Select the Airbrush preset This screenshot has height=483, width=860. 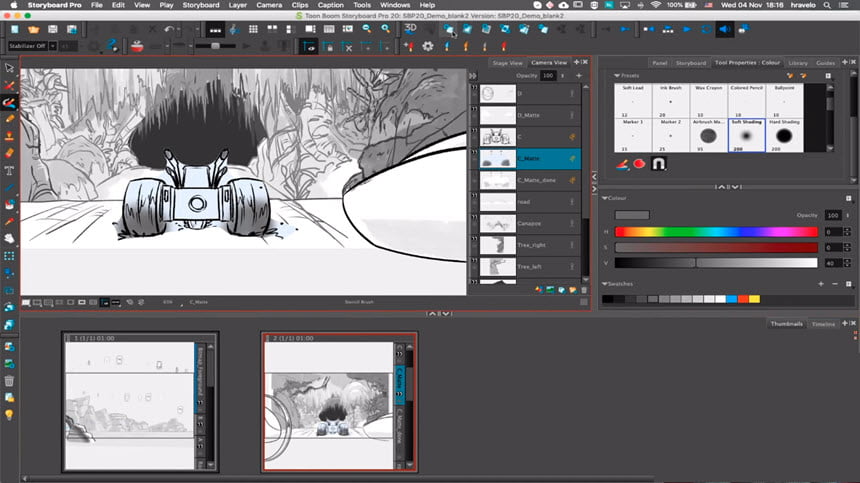[708, 135]
